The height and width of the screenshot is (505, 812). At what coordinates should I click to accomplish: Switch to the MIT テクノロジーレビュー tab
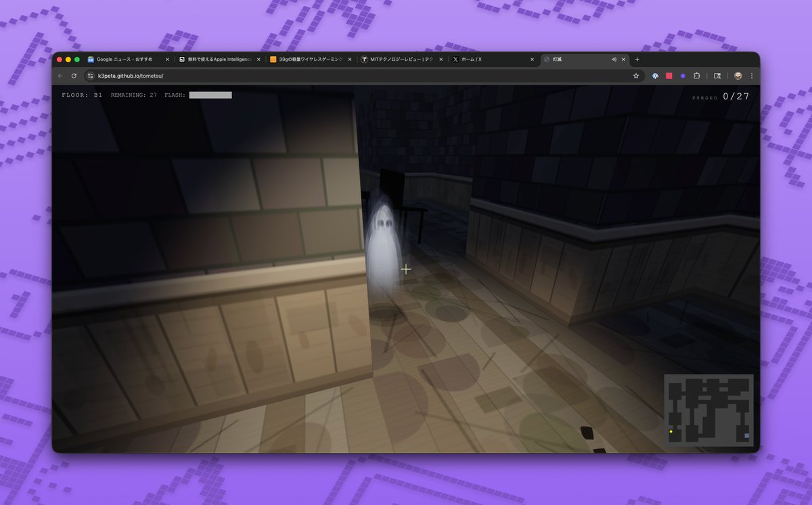click(x=402, y=59)
